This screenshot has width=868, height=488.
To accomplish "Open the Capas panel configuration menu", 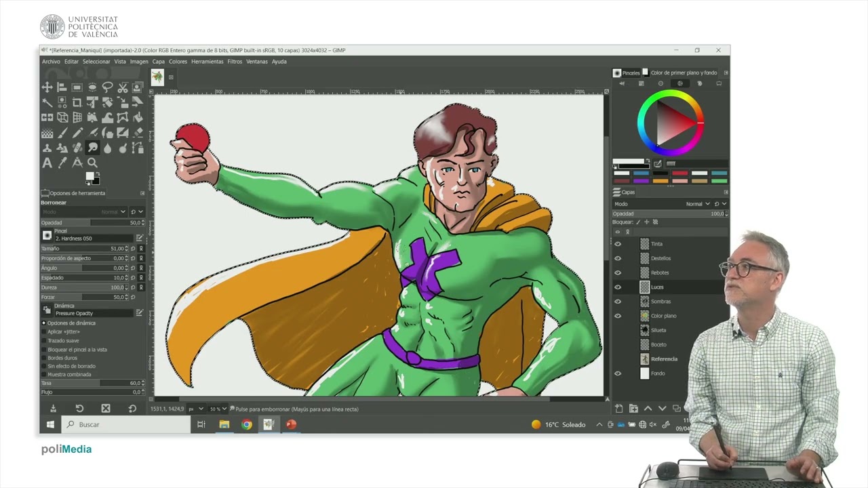I will 726,192.
